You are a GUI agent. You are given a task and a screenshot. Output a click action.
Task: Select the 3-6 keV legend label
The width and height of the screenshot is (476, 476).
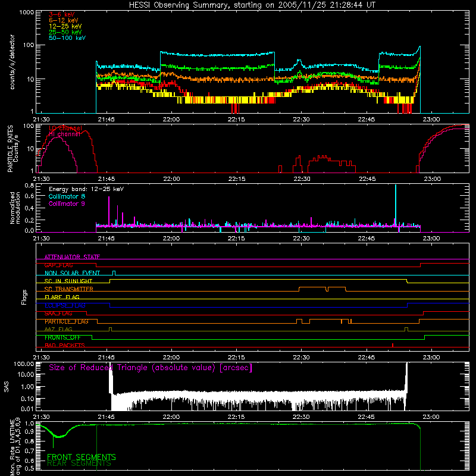click(62, 14)
